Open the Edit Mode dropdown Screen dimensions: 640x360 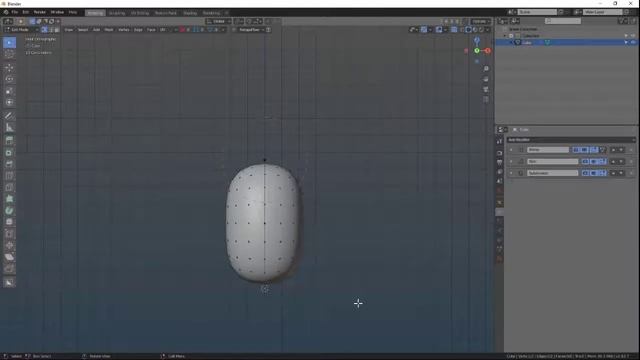[x=21, y=30]
